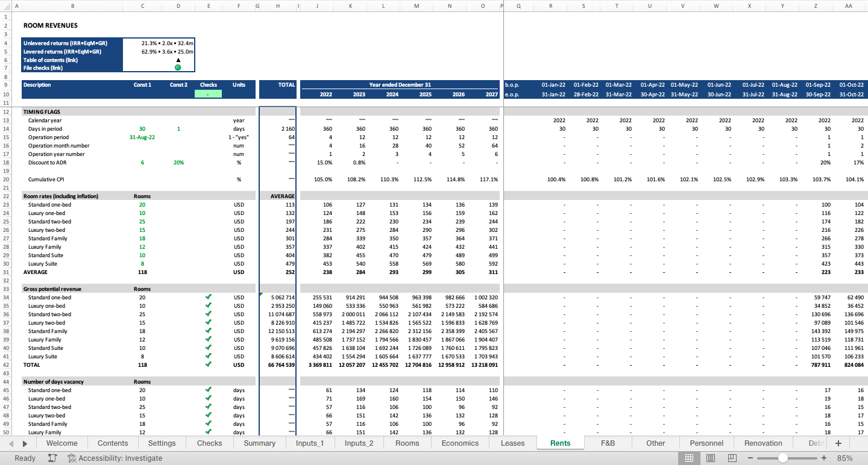868x465 pixels.
Task: Open the Personnel sheet tab
Action: click(x=706, y=443)
